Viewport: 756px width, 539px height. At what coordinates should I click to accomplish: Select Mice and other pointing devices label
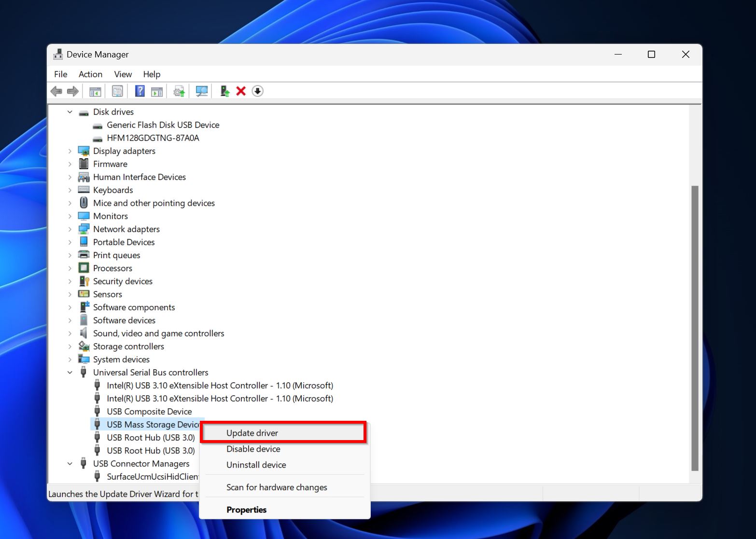154,203
